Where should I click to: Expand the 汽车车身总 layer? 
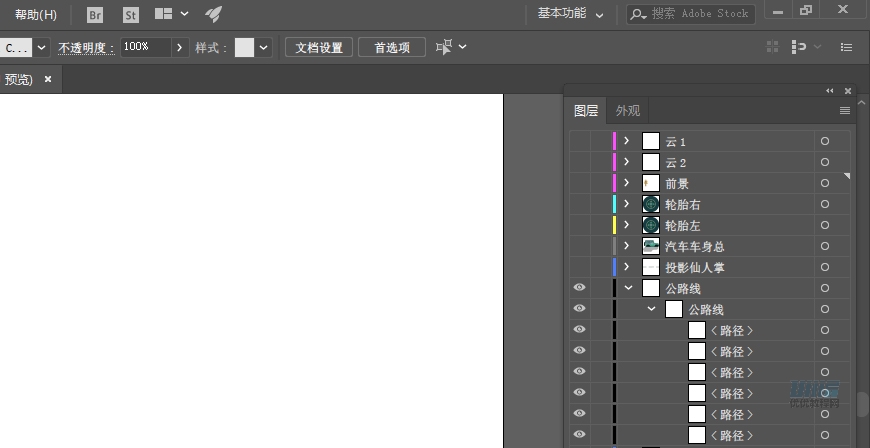tap(627, 246)
